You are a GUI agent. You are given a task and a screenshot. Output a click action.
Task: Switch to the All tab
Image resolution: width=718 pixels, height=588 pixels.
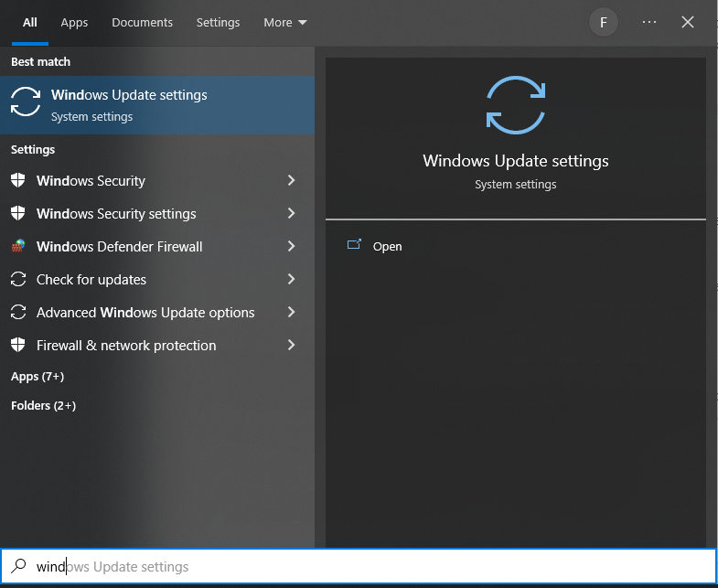point(30,23)
